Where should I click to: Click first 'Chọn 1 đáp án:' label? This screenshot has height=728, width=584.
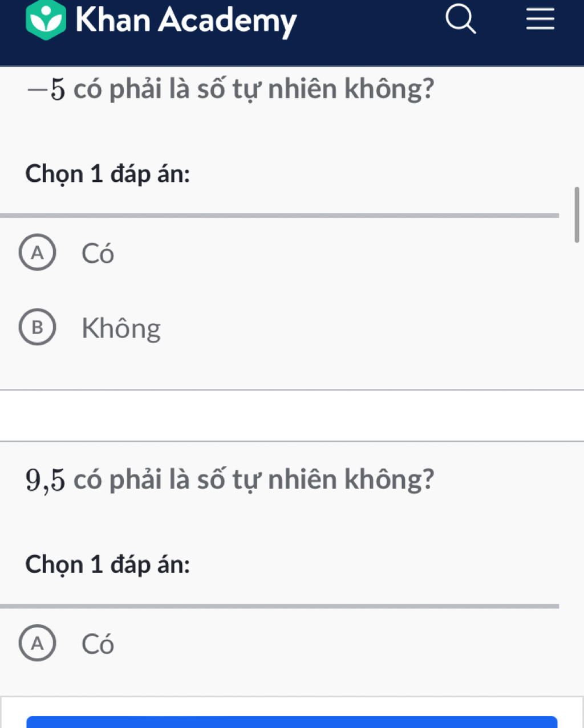(x=108, y=174)
